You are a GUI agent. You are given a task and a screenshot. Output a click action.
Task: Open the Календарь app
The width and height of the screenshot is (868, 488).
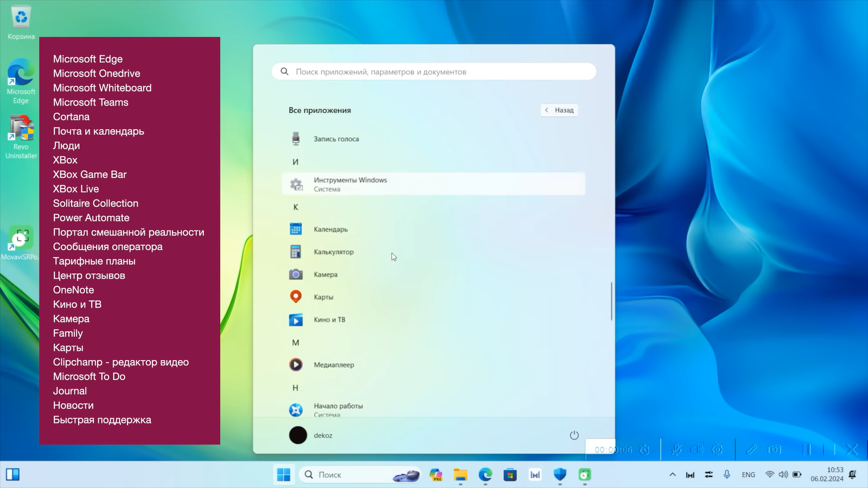point(330,229)
